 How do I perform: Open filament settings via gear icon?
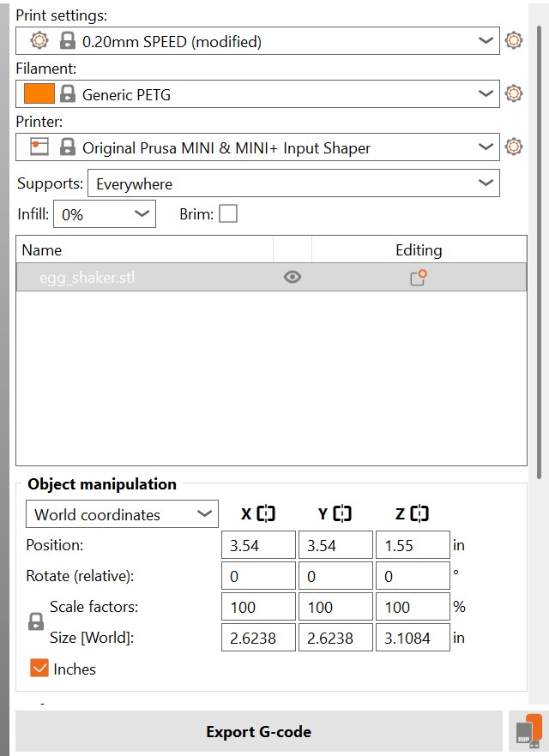click(x=513, y=93)
